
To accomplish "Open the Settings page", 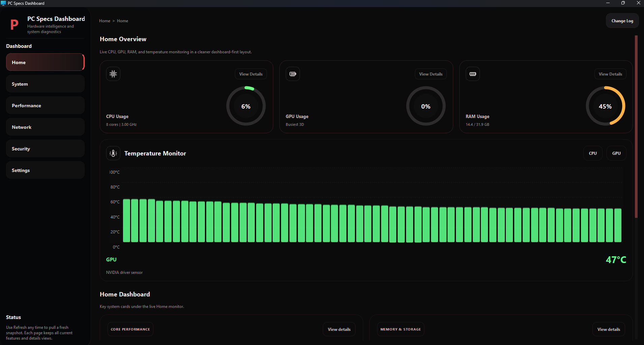I will pos(45,170).
